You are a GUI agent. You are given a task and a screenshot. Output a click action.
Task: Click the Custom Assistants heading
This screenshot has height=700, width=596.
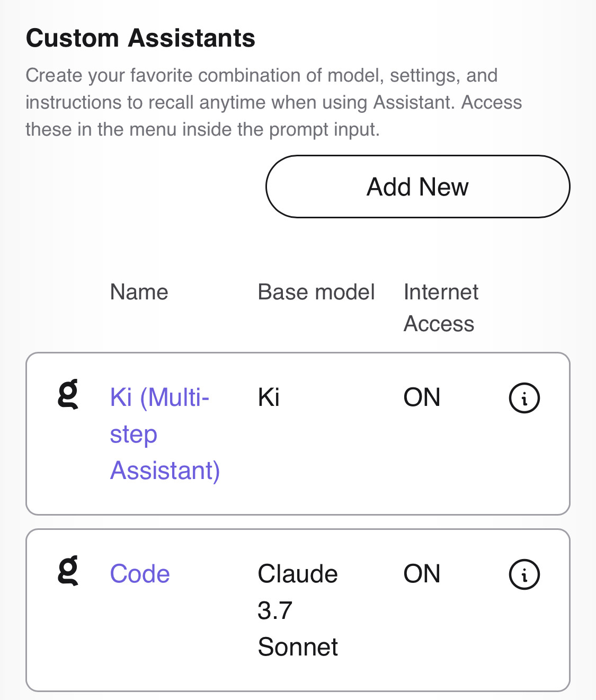coord(140,38)
